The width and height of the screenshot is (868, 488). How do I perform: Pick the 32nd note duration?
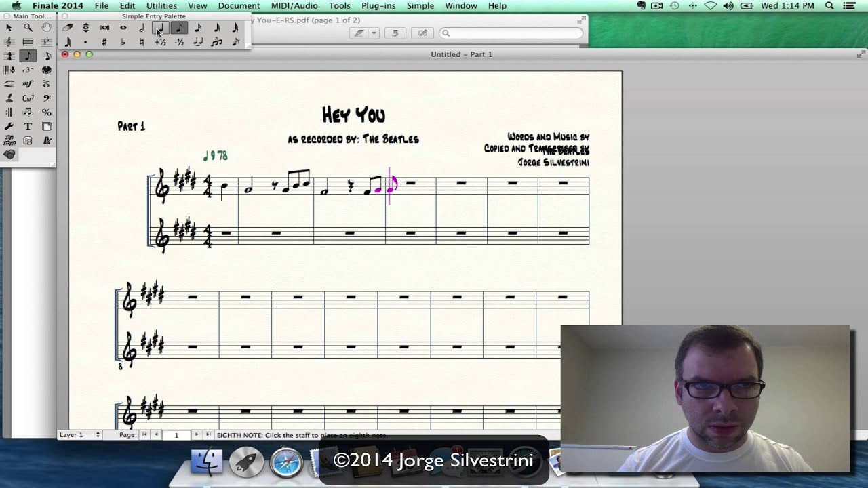tap(217, 28)
